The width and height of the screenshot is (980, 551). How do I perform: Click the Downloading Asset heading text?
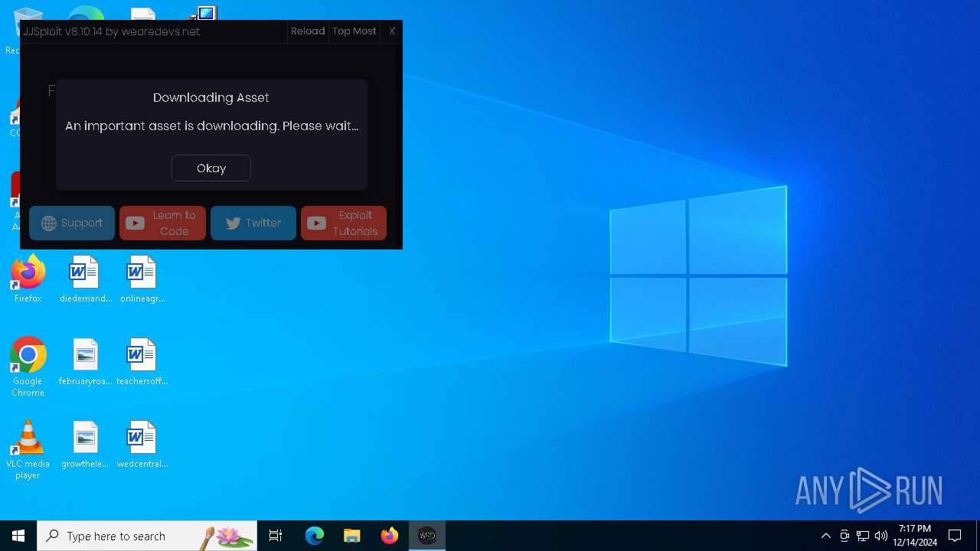point(211,97)
